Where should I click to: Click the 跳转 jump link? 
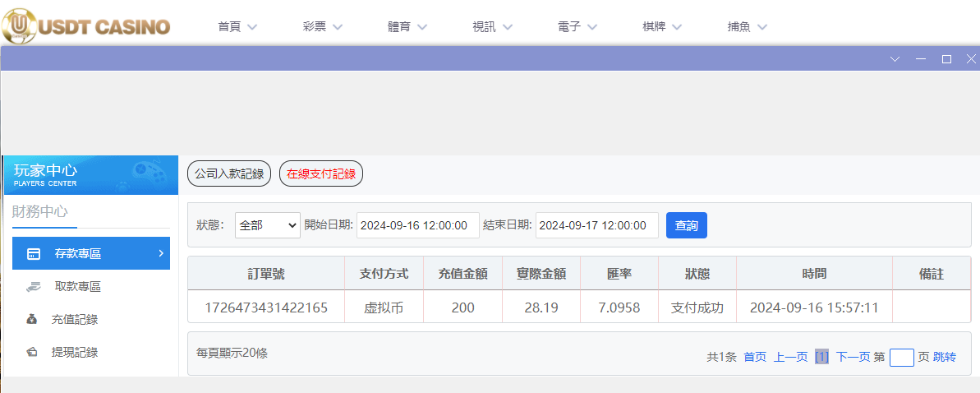(x=945, y=357)
